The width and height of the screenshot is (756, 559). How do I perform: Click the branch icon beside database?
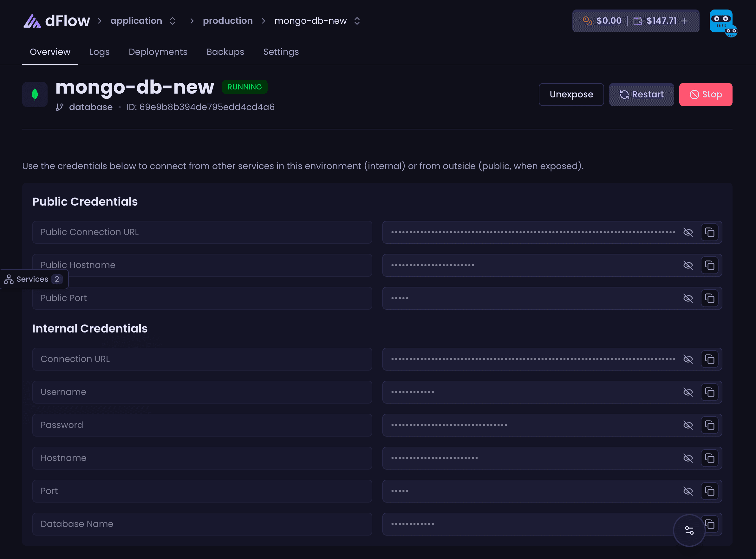[x=60, y=107]
